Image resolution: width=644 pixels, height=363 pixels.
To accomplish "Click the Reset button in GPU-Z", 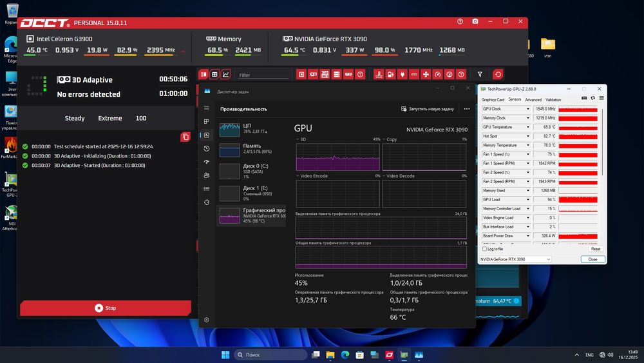I will [596, 249].
